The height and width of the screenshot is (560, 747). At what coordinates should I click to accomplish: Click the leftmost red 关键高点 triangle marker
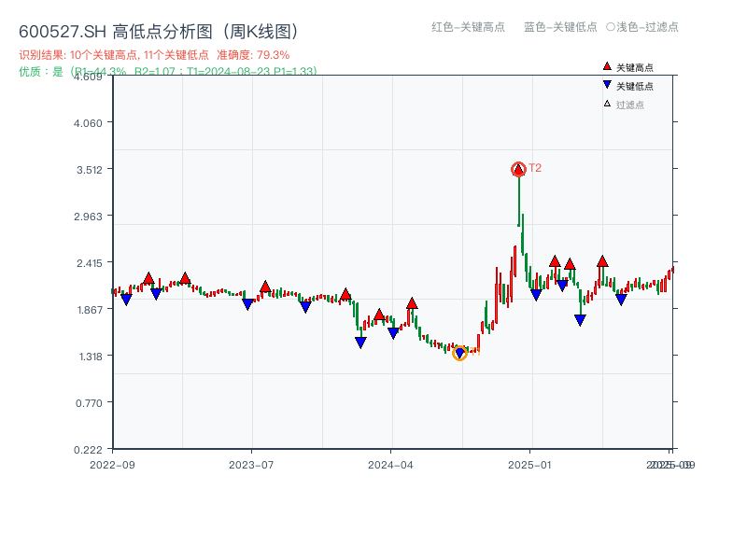tap(148, 277)
